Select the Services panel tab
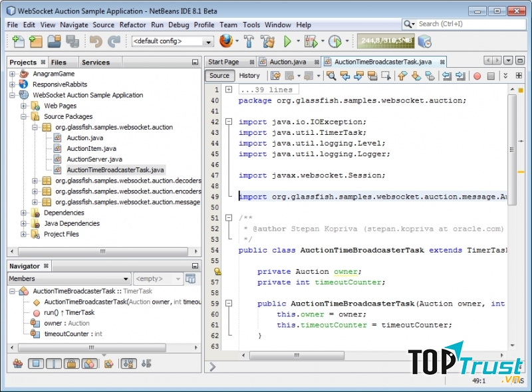The image size is (532, 392). tap(98, 62)
